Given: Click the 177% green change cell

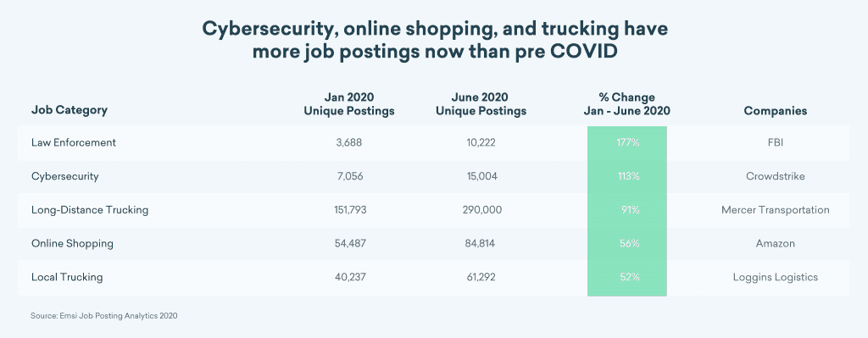Looking at the screenshot, I should tap(627, 142).
